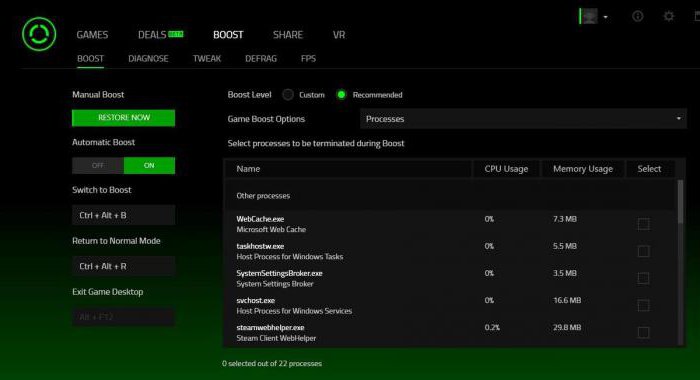This screenshot has height=380, width=700.
Task: Click the Razer Cortex logo icon
Action: (x=39, y=34)
